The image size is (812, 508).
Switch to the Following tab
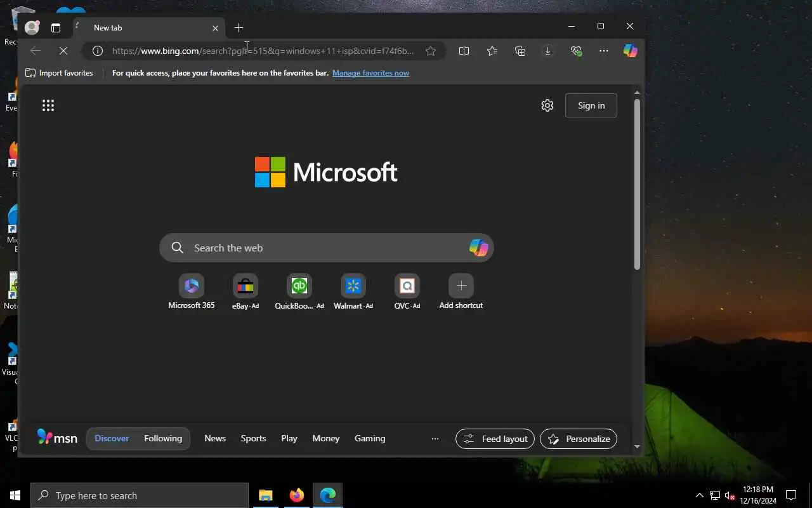click(163, 438)
